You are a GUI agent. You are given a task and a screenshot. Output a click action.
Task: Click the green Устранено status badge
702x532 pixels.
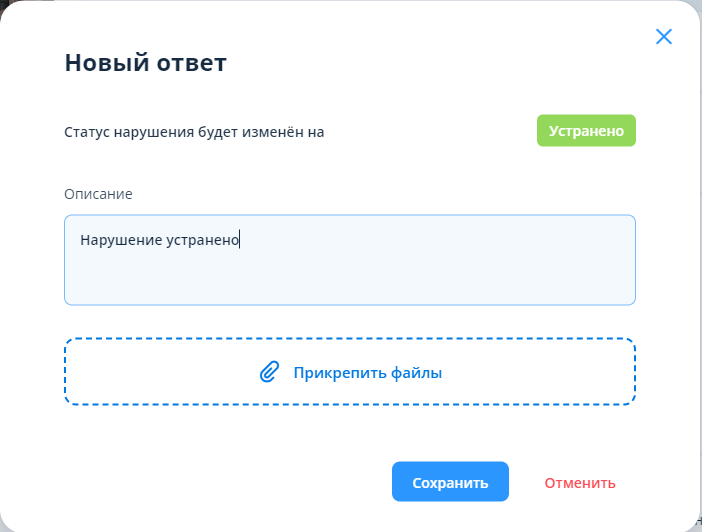click(x=586, y=131)
